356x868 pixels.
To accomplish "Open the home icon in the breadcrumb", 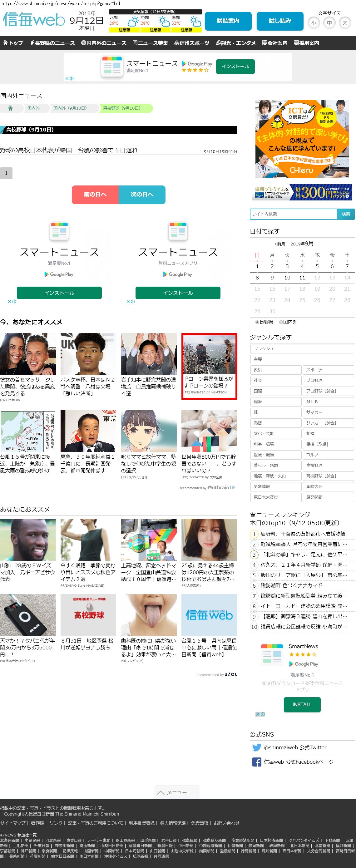I will pyautogui.click(x=10, y=108).
